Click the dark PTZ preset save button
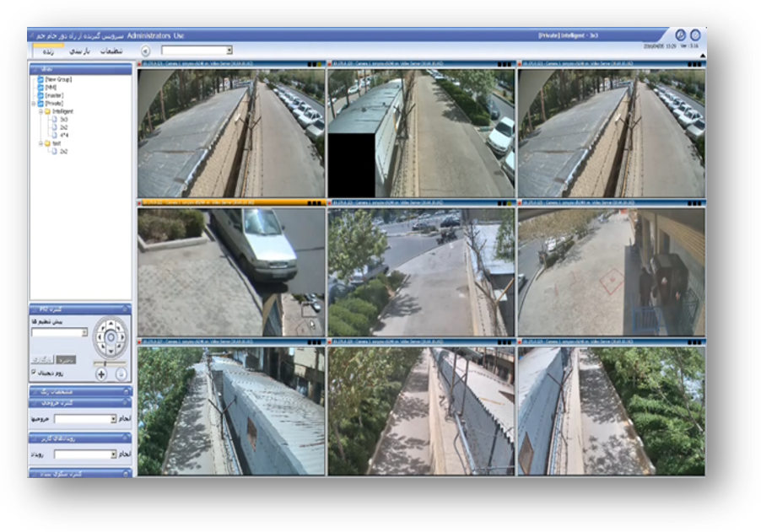 (66, 360)
